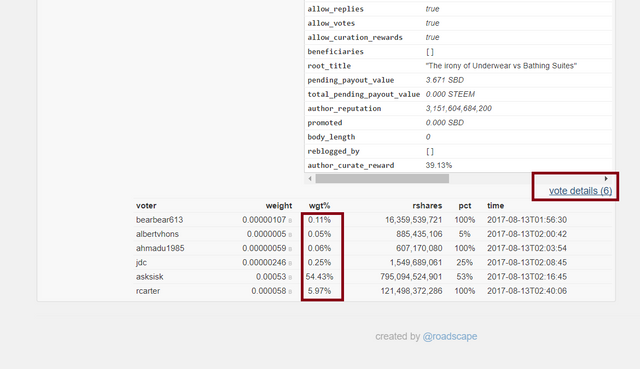Click the horizontal scrollbar left arrow
This screenshot has height=369, width=640.
pos(310,178)
